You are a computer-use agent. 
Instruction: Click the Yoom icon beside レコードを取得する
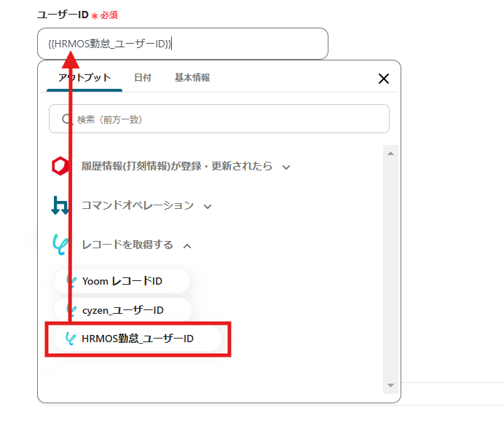[60, 245]
